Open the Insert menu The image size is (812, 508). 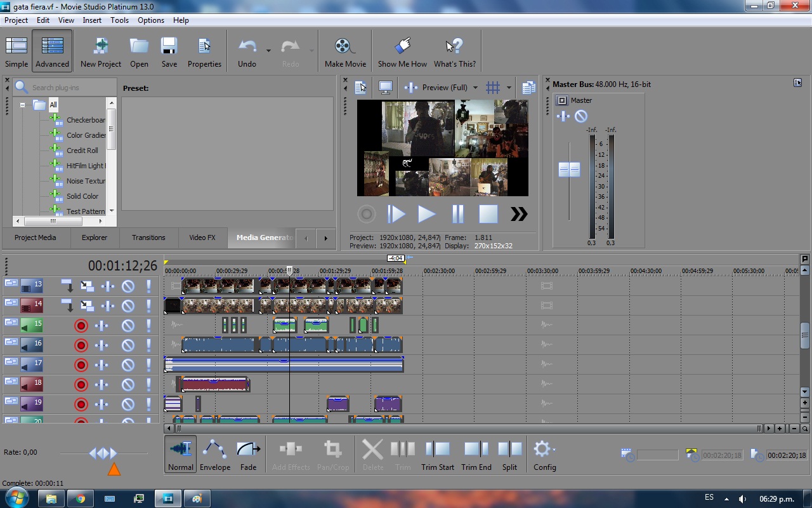point(92,20)
